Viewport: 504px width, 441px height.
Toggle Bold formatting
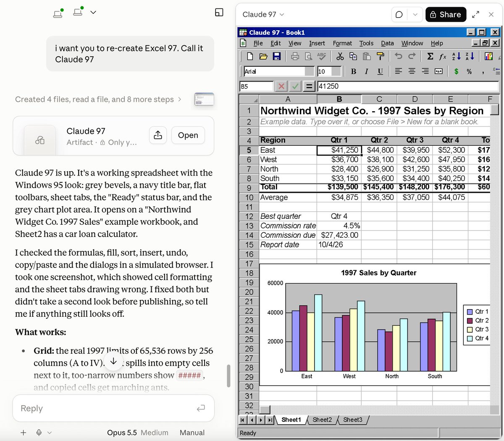tap(354, 71)
